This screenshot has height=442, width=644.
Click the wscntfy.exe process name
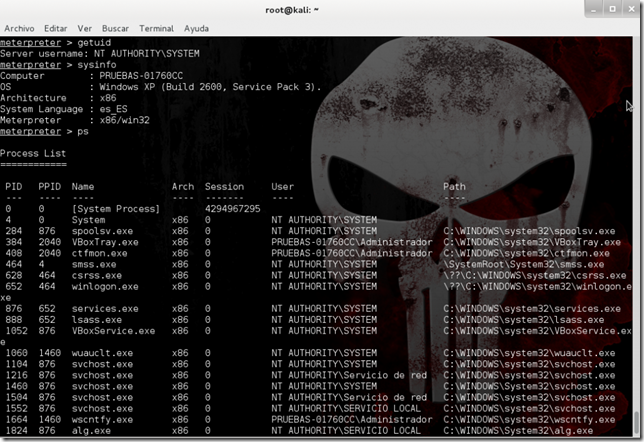(102, 420)
